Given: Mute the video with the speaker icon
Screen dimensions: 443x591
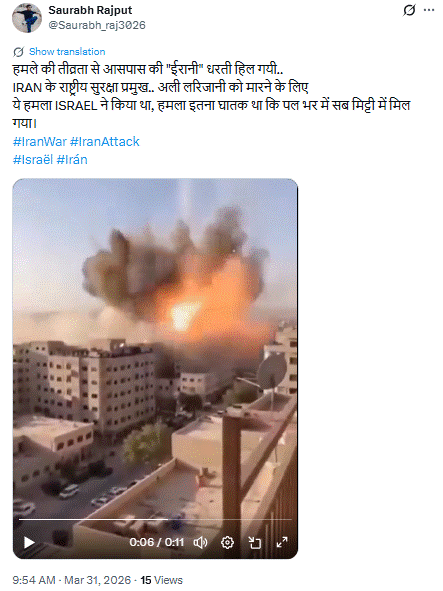Looking at the screenshot, I should (200, 542).
